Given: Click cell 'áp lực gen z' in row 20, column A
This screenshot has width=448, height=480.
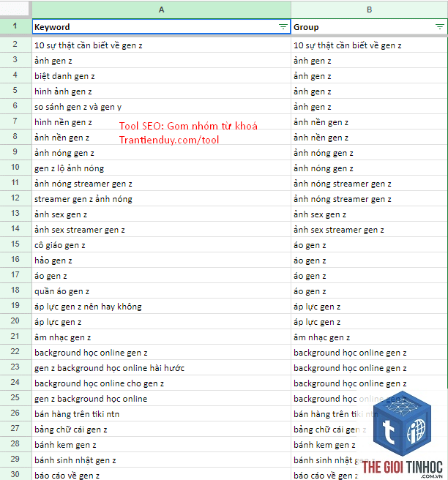Looking at the screenshot, I should tap(161, 321).
